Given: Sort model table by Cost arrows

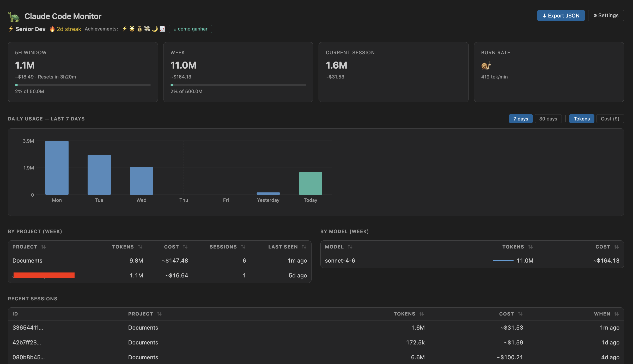Looking at the screenshot, I should (x=616, y=247).
